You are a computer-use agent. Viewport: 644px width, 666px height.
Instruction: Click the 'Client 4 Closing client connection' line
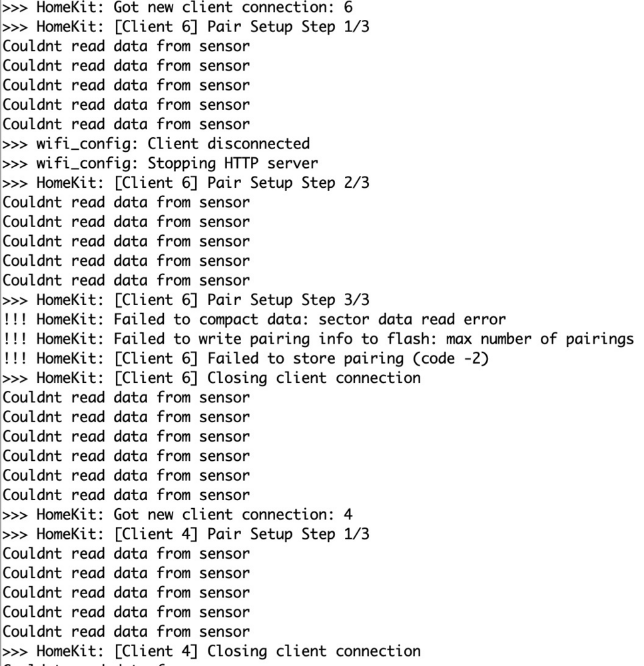pos(212,652)
